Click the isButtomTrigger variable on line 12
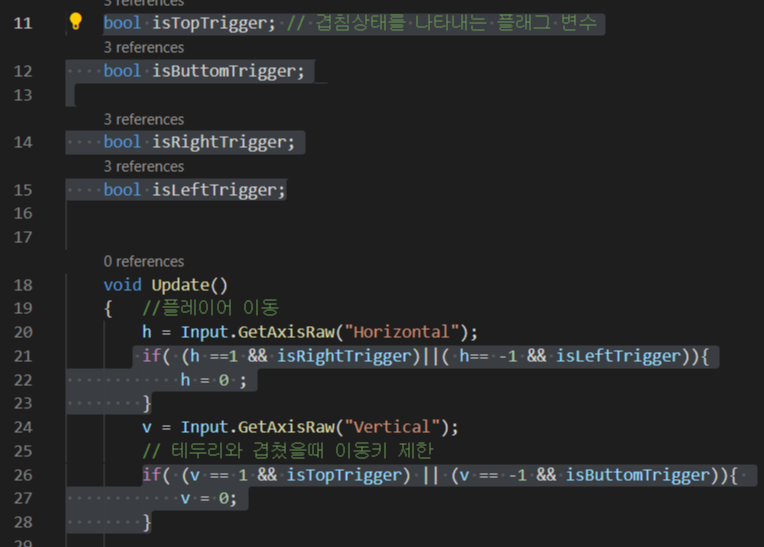Screen dimensions: 764x547 [x=223, y=72]
